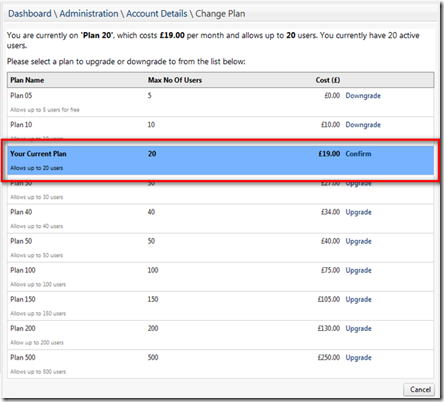This screenshot has width=444, height=402.
Task: Open the Account Details breadcrumb link
Action: coord(157,14)
